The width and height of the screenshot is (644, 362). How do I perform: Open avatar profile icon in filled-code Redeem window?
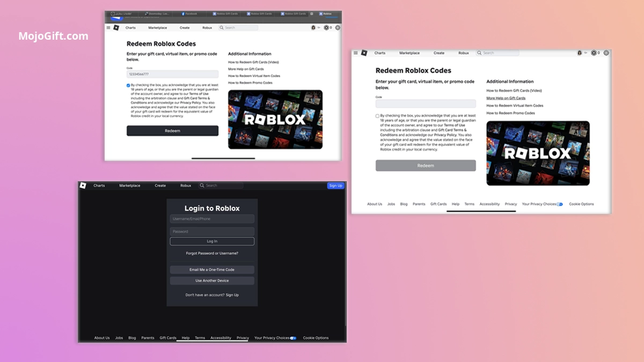pos(313,27)
